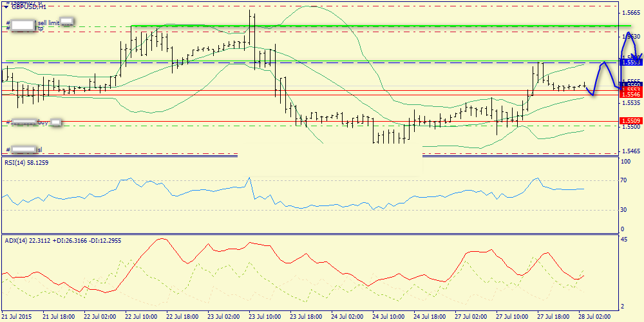This screenshot has width=644, height=322.
Task: Click the 27 Jul 18:00 time label
Action: tap(553, 317)
